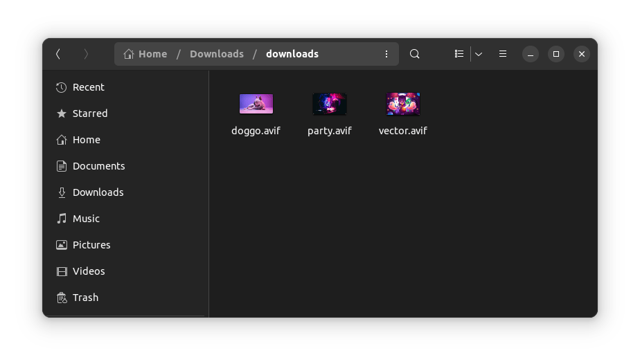Open the path bar three-dot menu
The width and height of the screenshot is (640, 364).
coord(386,54)
